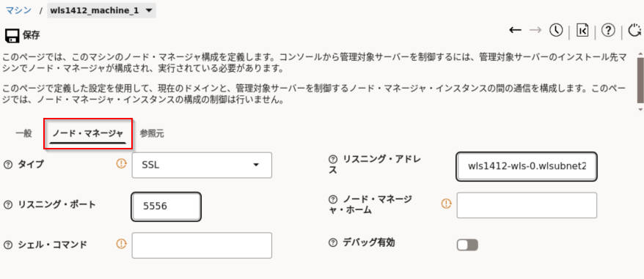Open the history clock icon
This screenshot has width=644, height=279.
point(556,30)
